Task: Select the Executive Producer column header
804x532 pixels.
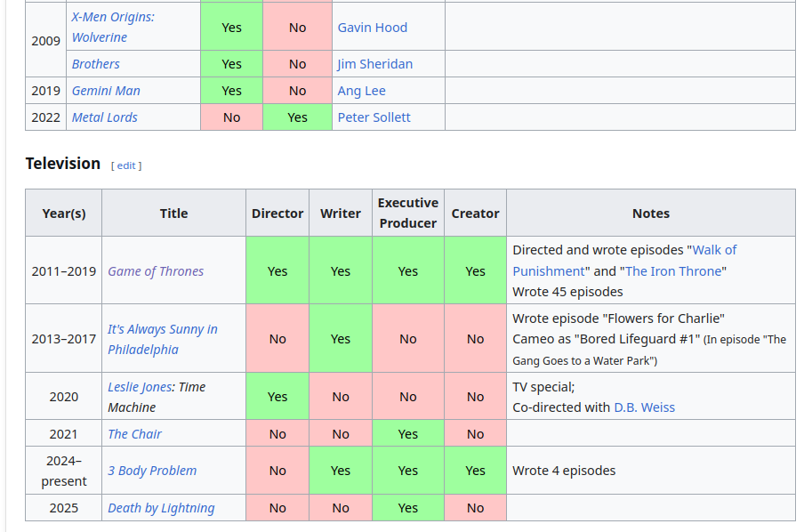Action: pyautogui.click(x=408, y=213)
